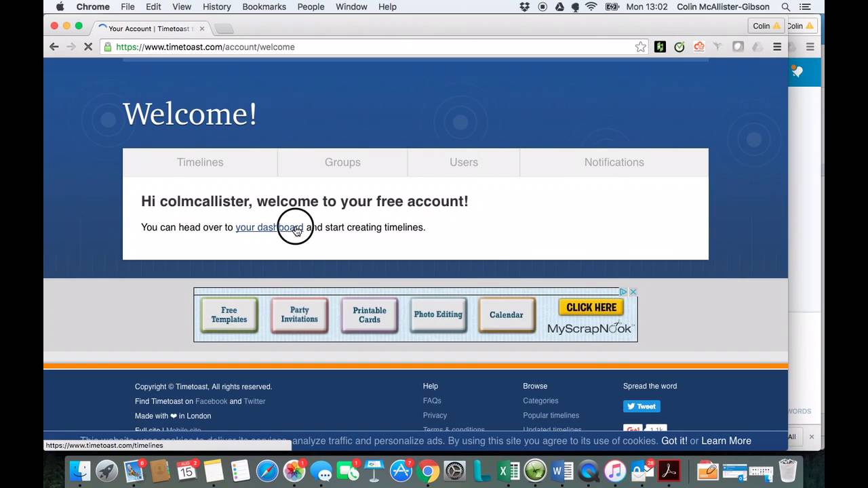The width and height of the screenshot is (868, 488).
Task: Open Safari compass icon in the Dock
Action: [x=267, y=470]
